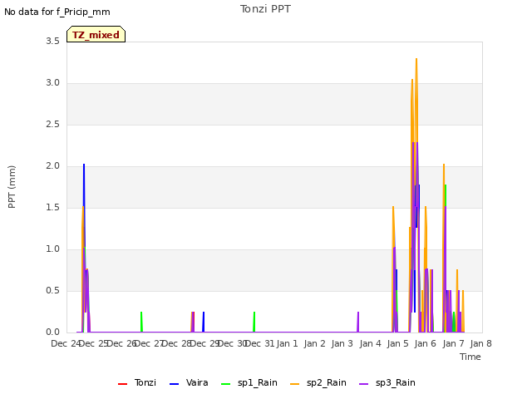Screen dimensions: 532x399
Task: Click the PPT (mm) y-axis label
Action: click(x=12, y=186)
